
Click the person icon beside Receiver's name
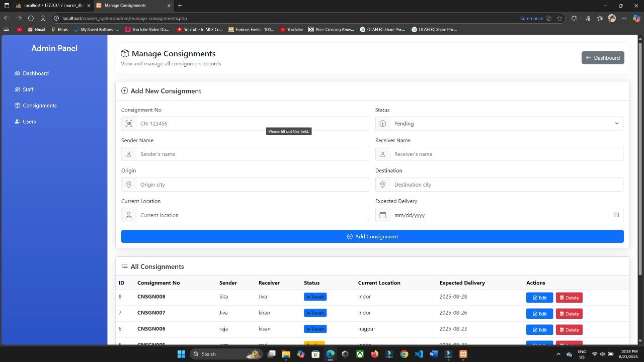383,154
